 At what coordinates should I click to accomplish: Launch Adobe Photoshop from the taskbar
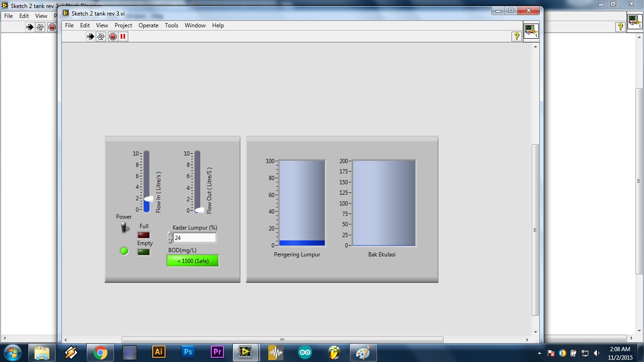[x=188, y=353]
